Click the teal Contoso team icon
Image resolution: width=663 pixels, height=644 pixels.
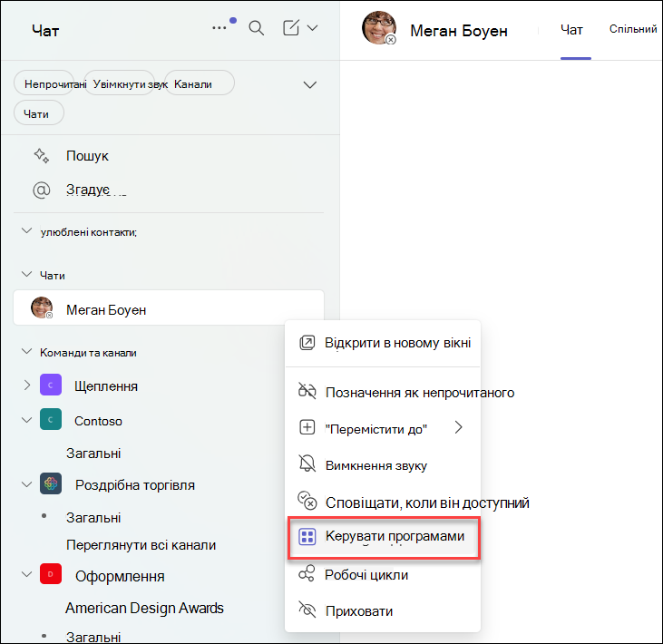click(51, 419)
